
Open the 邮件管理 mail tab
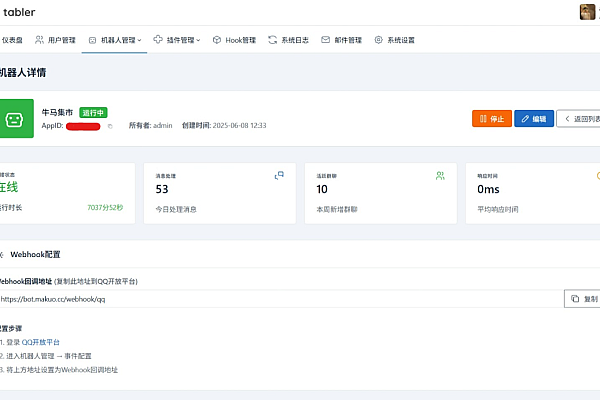coord(341,40)
